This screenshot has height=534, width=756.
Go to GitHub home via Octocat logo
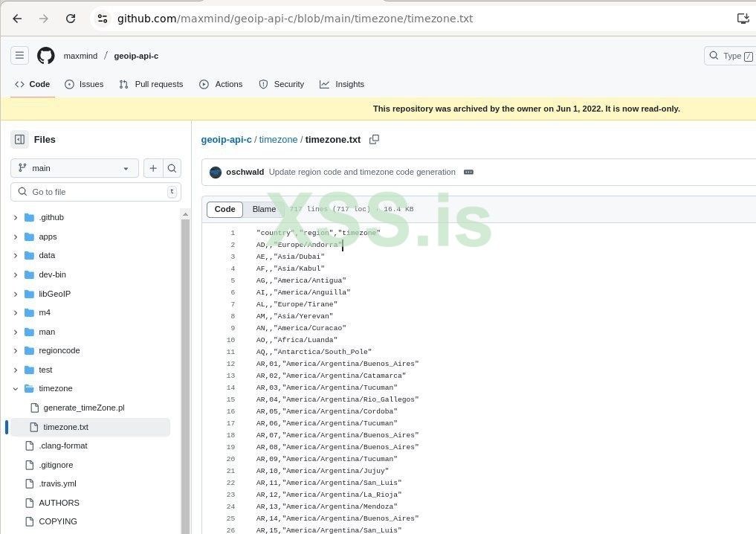tap(46, 56)
